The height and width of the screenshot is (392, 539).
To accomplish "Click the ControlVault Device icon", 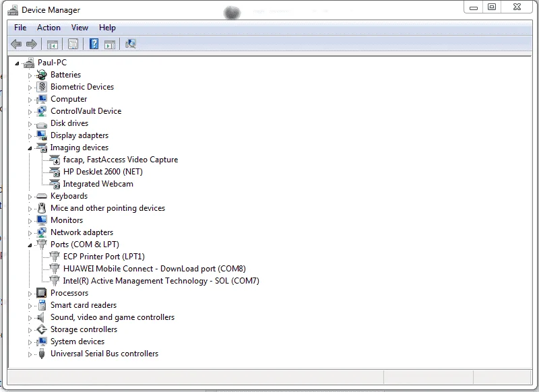I will pyautogui.click(x=42, y=111).
